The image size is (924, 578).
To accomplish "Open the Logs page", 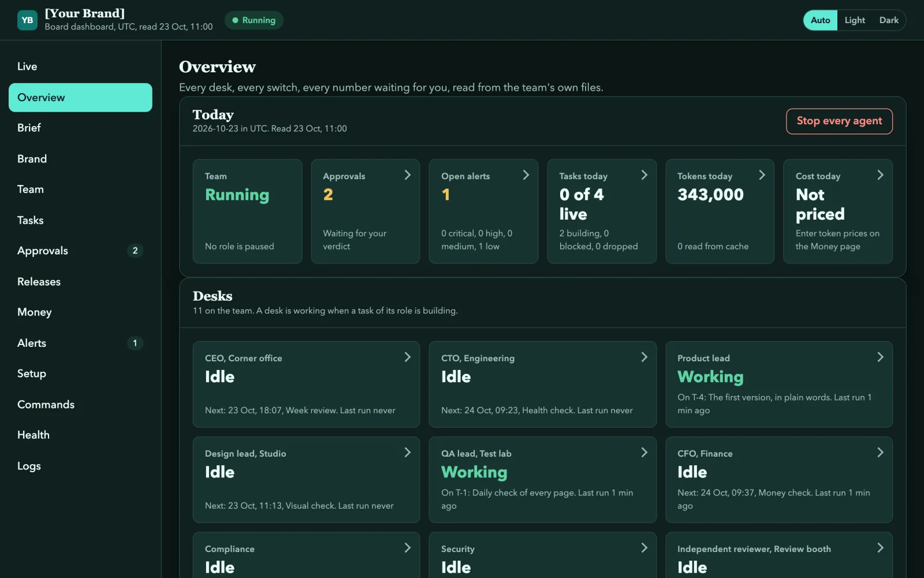I will (80, 466).
